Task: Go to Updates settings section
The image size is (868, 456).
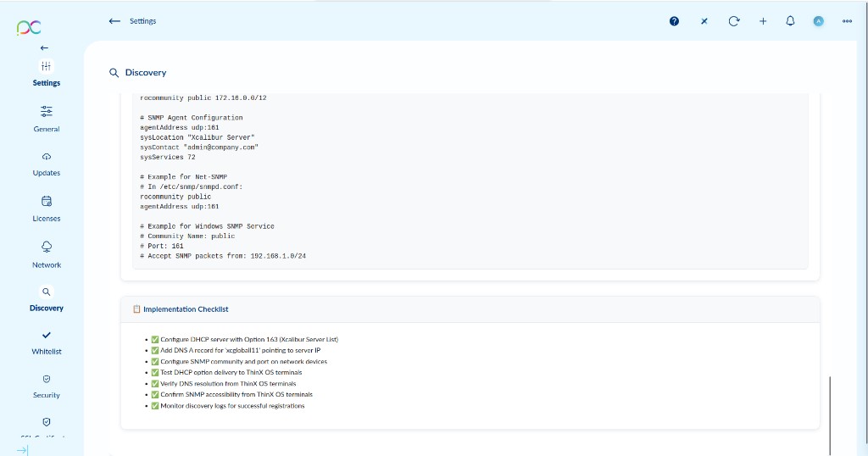Action: pyautogui.click(x=47, y=164)
